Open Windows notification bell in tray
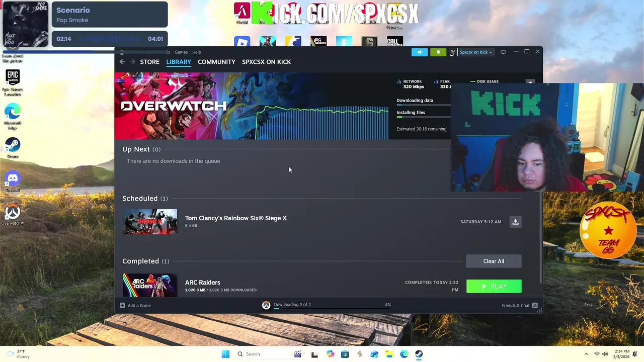 635,354
